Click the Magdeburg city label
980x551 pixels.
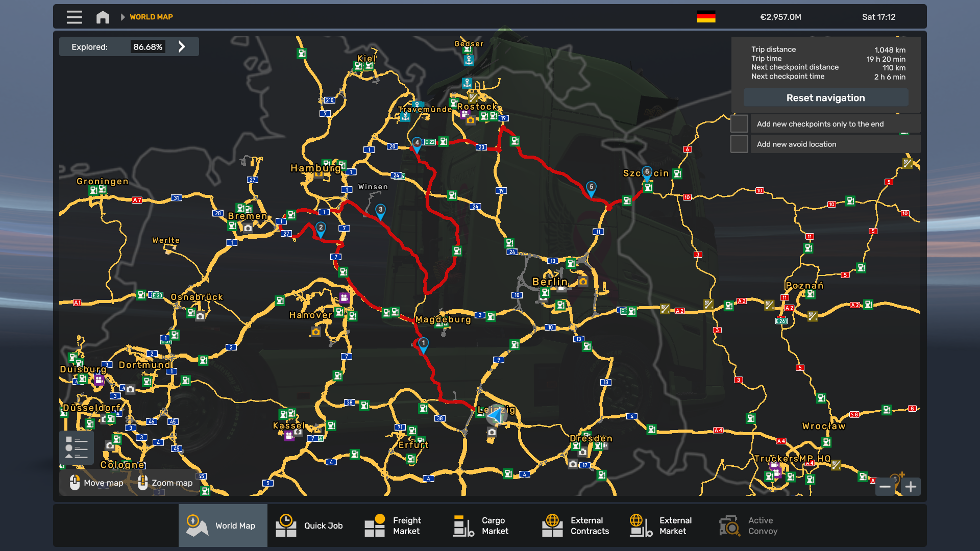point(443,319)
